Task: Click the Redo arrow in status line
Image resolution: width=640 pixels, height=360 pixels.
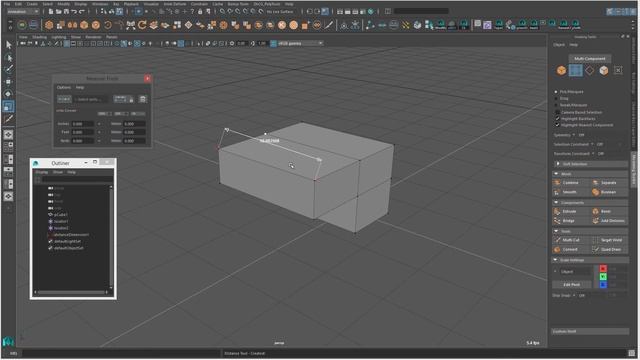Action: tap(82, 11)
